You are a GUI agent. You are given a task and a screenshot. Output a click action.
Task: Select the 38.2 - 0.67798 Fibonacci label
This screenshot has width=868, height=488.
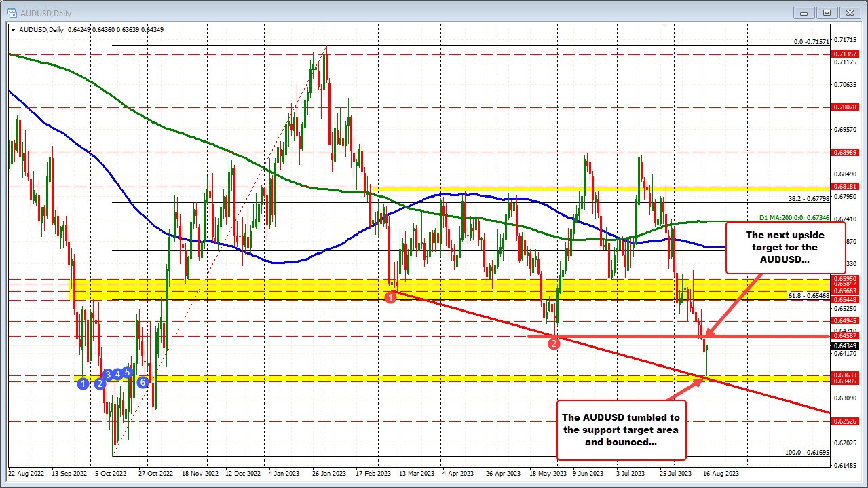(x=810, y=199)
